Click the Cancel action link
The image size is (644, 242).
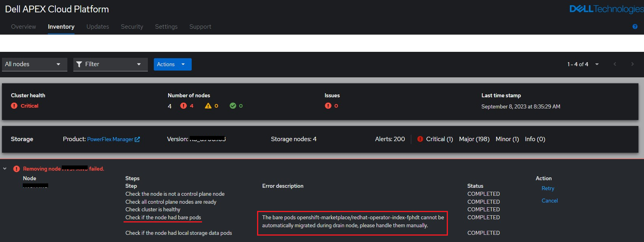550,201
